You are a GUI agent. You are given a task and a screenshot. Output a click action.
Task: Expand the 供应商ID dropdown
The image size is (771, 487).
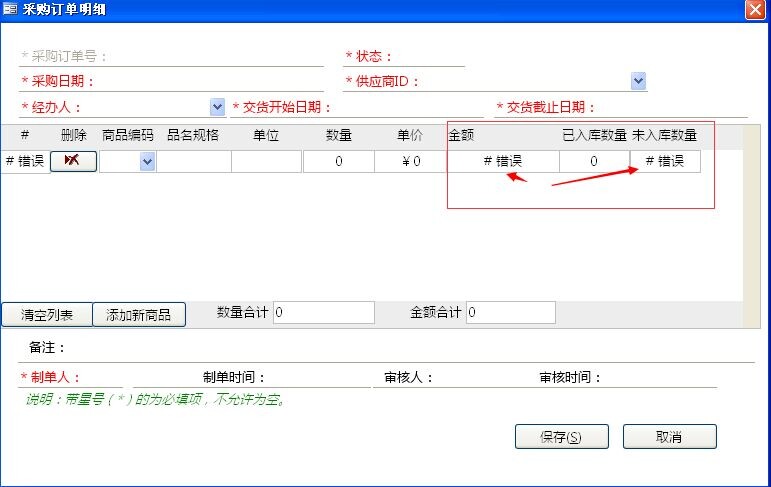[x=638, y=82]
